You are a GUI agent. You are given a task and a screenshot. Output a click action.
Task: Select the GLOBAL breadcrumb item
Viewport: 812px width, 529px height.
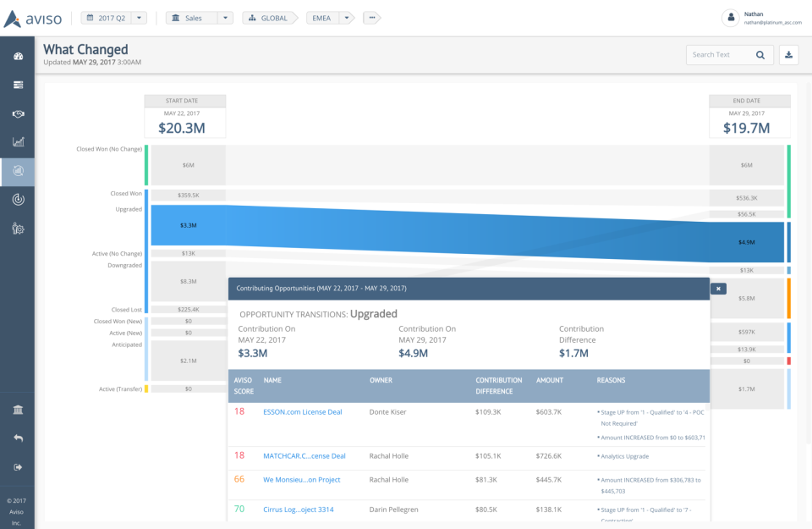coord(270,18)
